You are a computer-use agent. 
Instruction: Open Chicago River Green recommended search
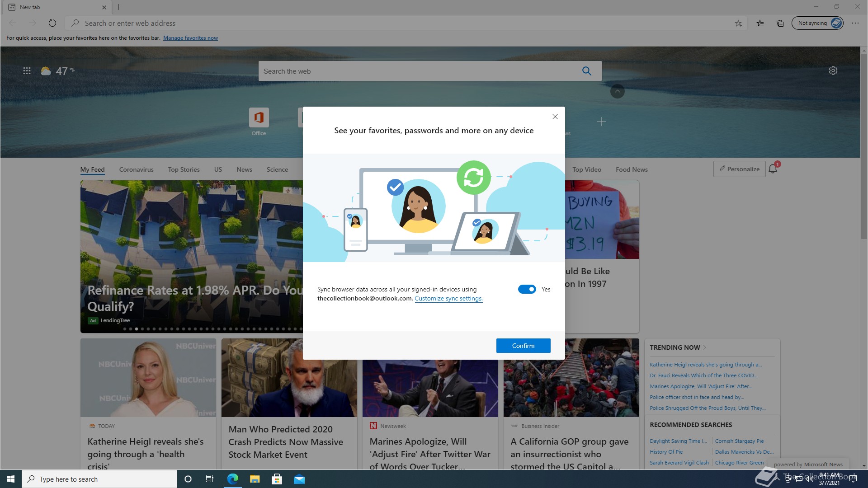[739, 463]
